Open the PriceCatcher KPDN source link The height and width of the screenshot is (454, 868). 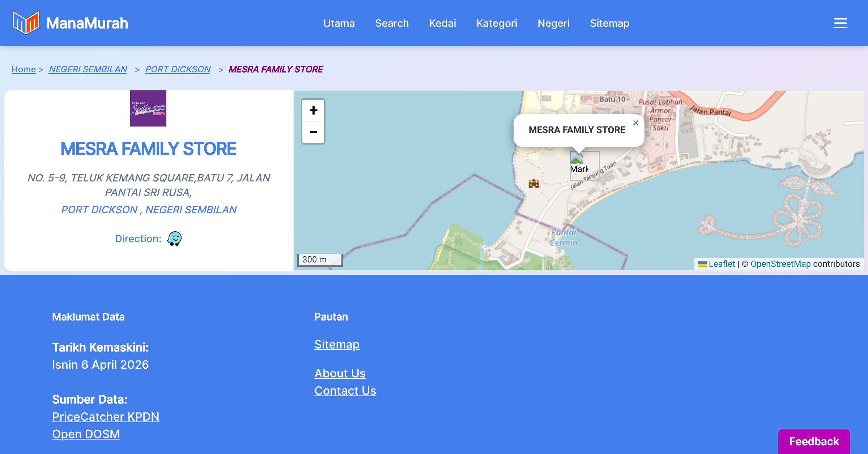pyautogui.click(x=106, y=417)
